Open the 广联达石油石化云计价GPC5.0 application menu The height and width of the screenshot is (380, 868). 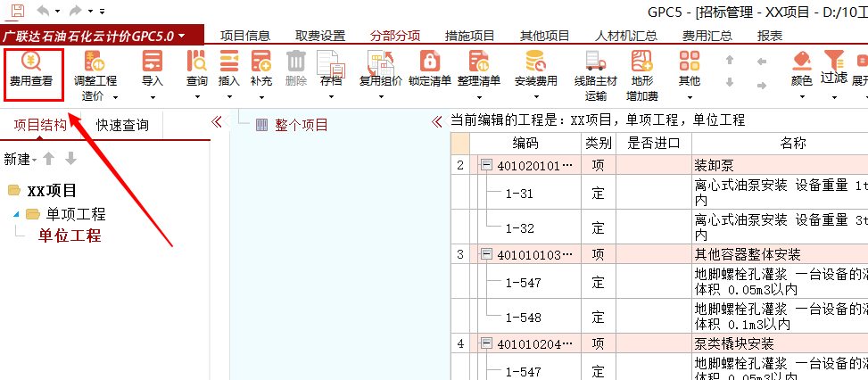(94, 37)
